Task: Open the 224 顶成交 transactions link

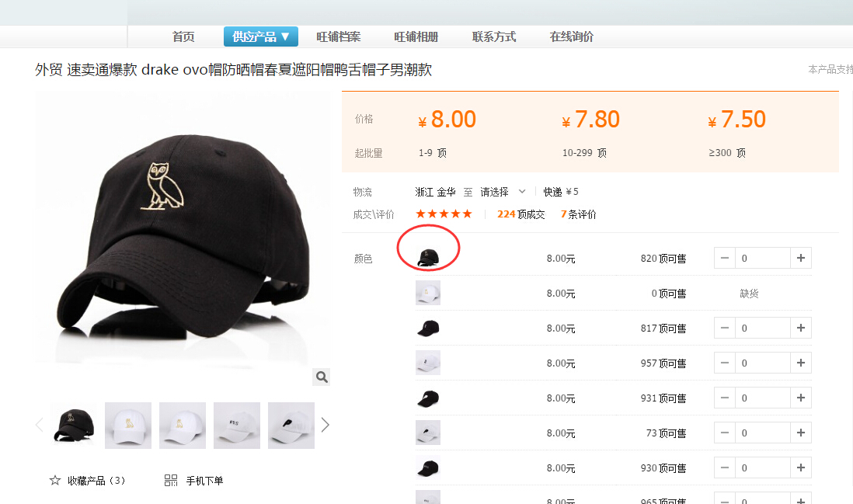Action: pyautogui.click(x=521, y=214)
